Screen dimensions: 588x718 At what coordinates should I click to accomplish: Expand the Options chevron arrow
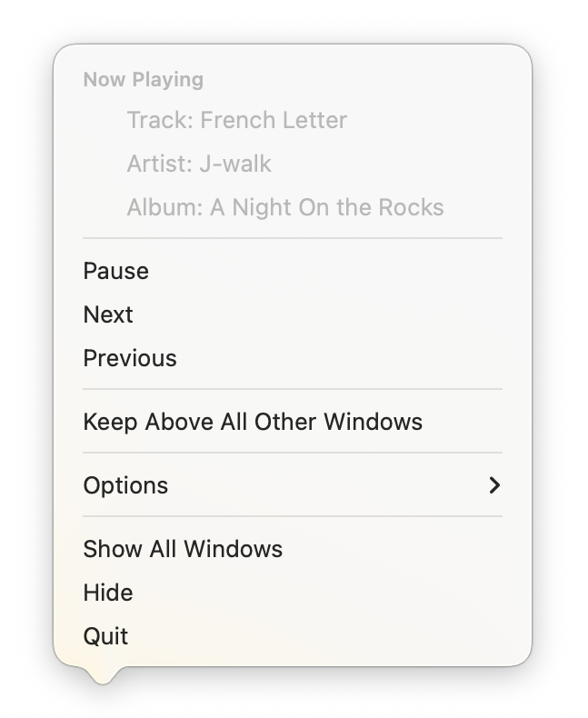point(494,485)
